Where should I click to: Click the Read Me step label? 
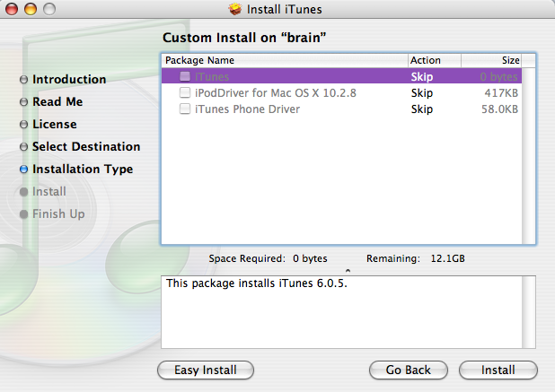pos(57,101)
